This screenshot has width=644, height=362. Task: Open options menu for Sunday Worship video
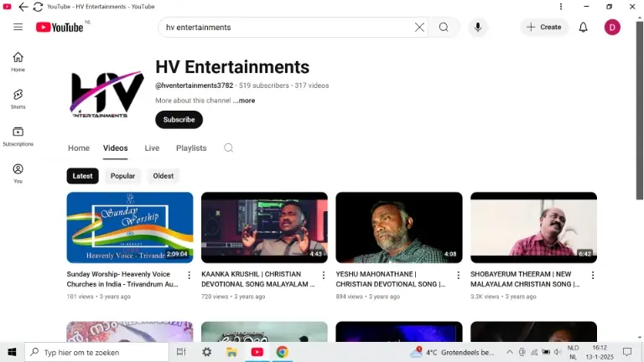point(189,275)
